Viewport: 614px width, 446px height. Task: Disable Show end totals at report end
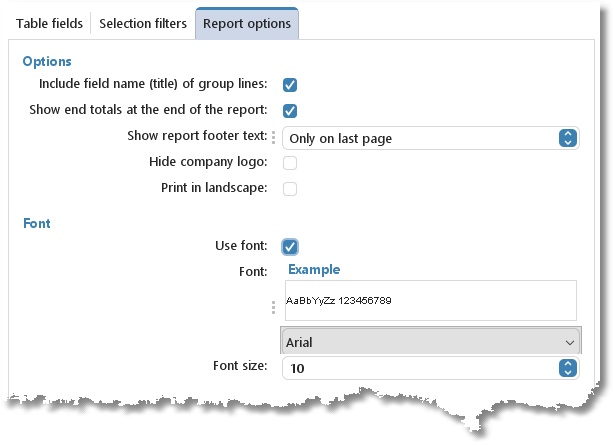290,111
